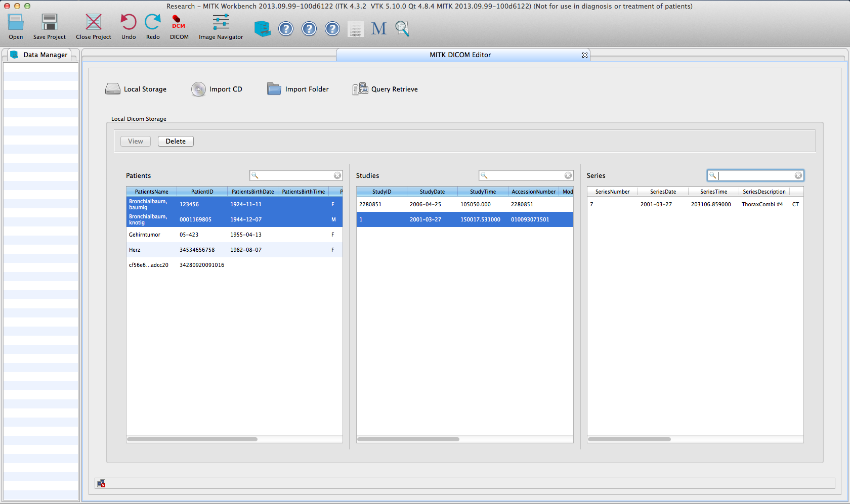Sort by the SeriesNumber column header
Viewport: 850px width, 504px height.
pos(613,192)
